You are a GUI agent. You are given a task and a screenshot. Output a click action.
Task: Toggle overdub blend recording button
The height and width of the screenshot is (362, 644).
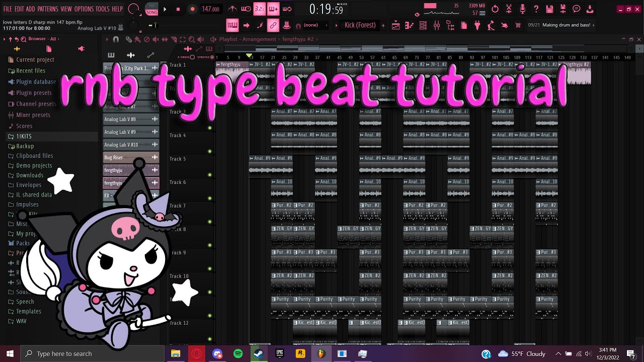(273, 9)
